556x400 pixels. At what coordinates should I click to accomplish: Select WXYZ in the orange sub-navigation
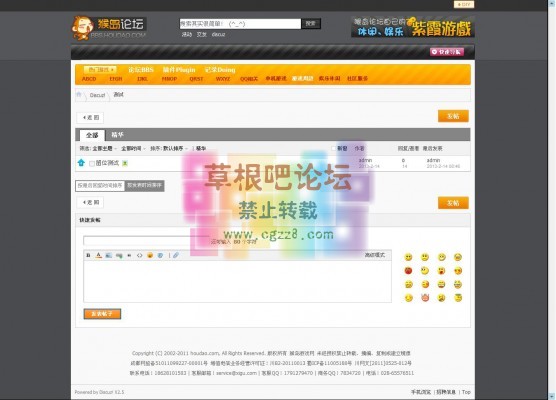pyautogui.click(x=223, y=79)
